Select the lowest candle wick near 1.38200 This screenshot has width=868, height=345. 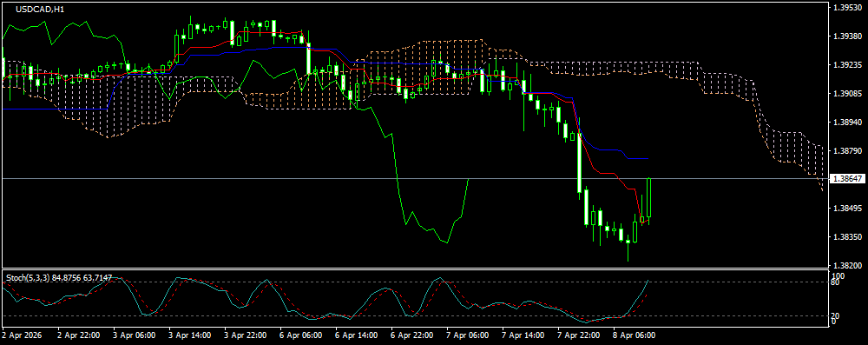(628, 252)
